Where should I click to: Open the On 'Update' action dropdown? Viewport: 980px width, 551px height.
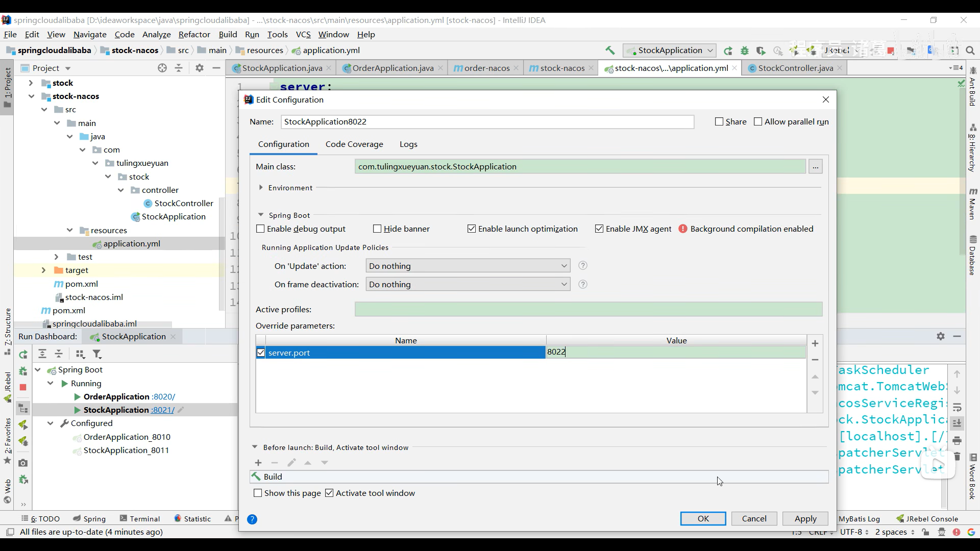[468, 266]
